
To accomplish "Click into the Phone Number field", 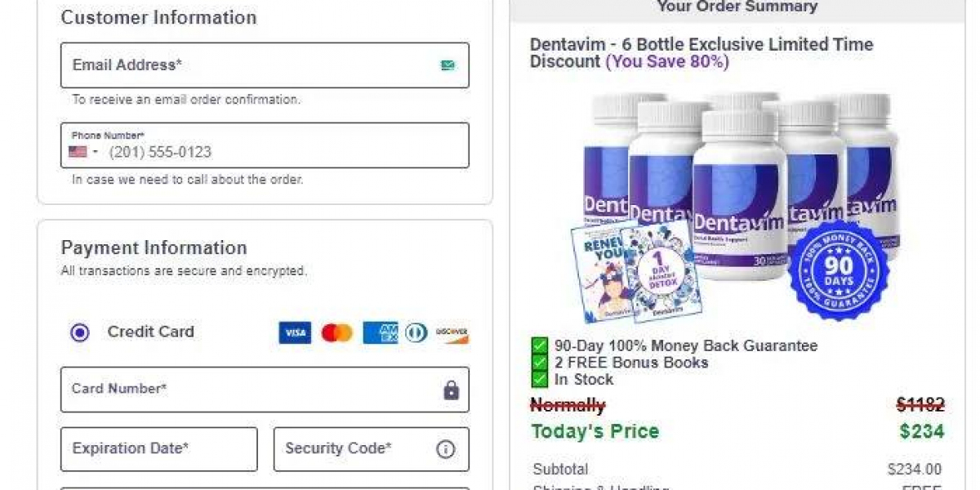I will pyautogui.click(x=278, y=152).
